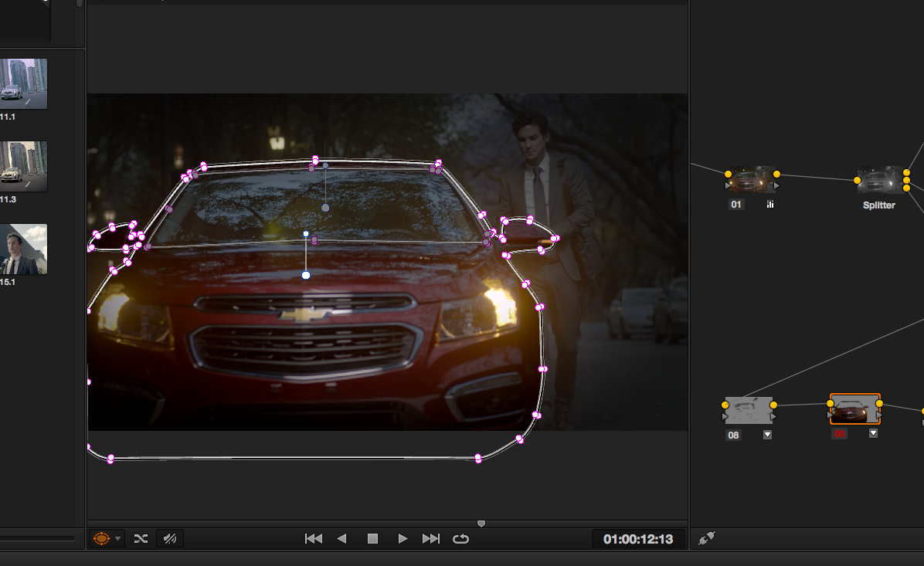Play the clip in reverse
The width and height of the screenshot is (924, 566).
pyautogui.click(x=341, y=538)
